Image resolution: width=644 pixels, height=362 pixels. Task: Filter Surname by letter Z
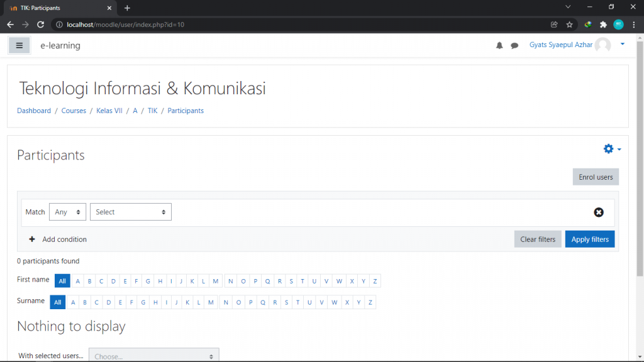370,302
